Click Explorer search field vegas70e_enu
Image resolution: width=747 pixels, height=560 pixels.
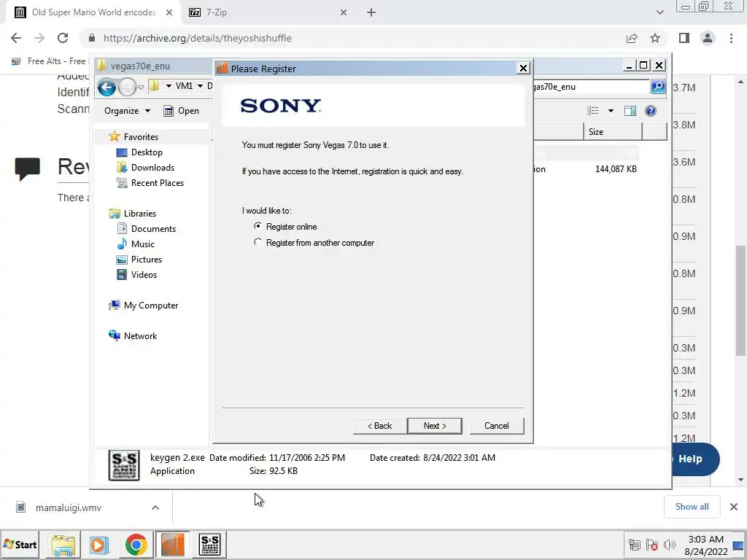(x=591, y=87)
